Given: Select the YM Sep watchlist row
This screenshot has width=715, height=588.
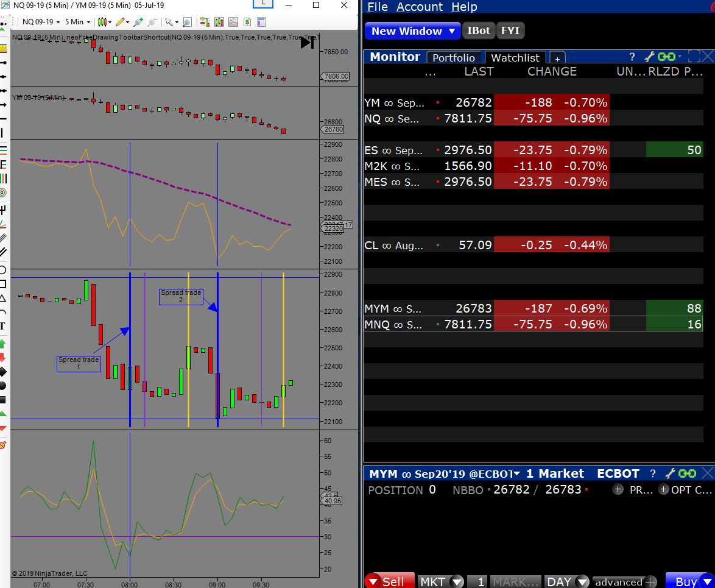Looking at the screenshot, I should [x=534, y=102].
